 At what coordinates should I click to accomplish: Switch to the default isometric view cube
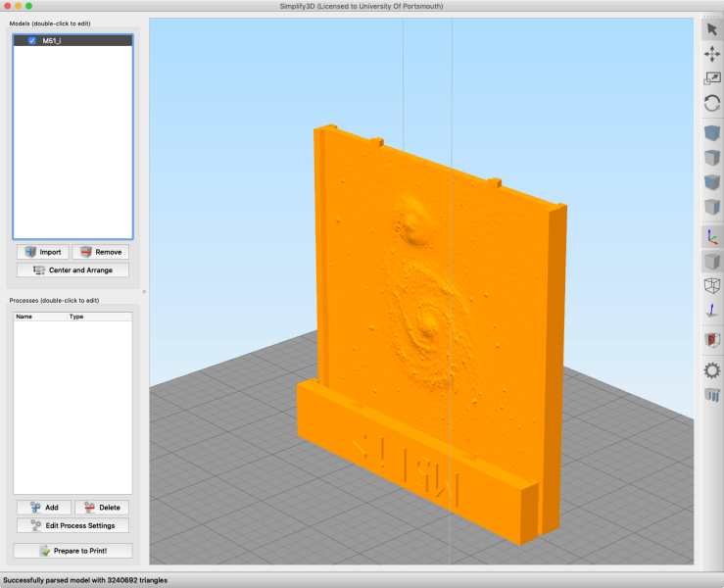click(x=711, y=133)
